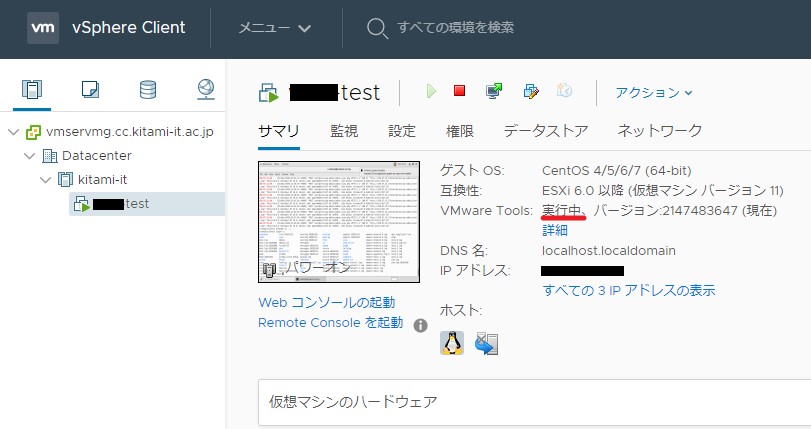Click Remote Console を起動 link

click(331, 322)
